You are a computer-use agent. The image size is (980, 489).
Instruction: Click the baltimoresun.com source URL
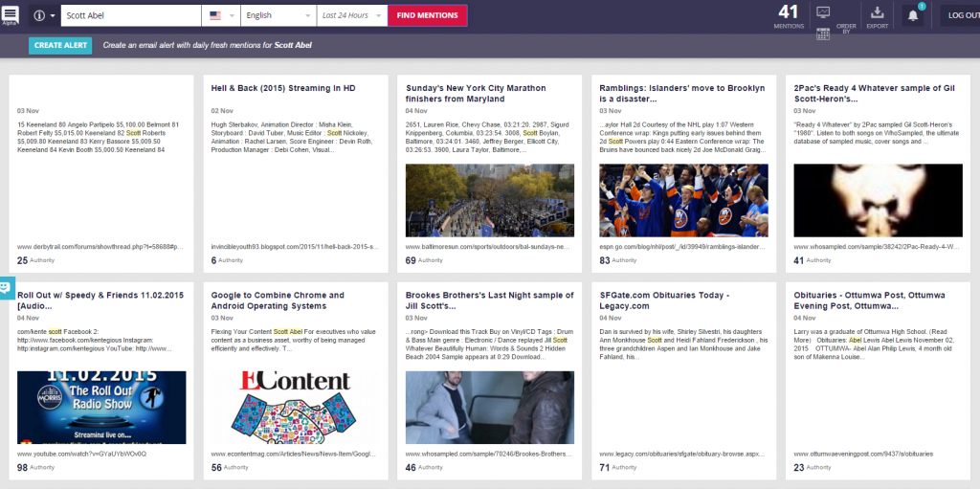coord(488,247)
